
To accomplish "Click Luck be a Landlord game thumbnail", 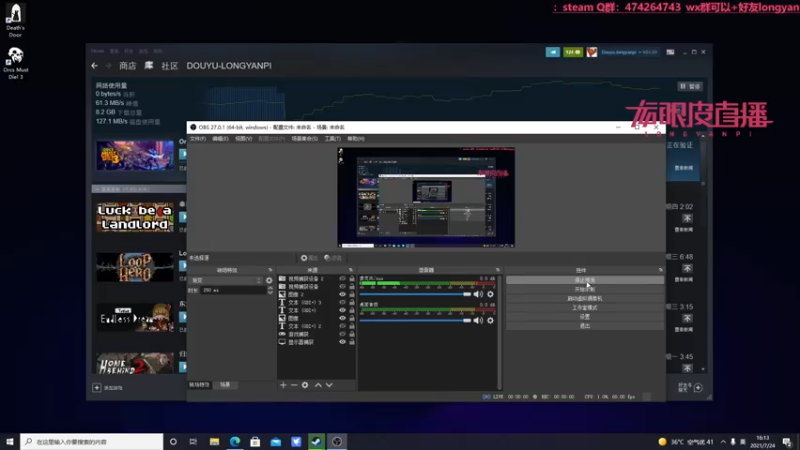I will point(135,217).
